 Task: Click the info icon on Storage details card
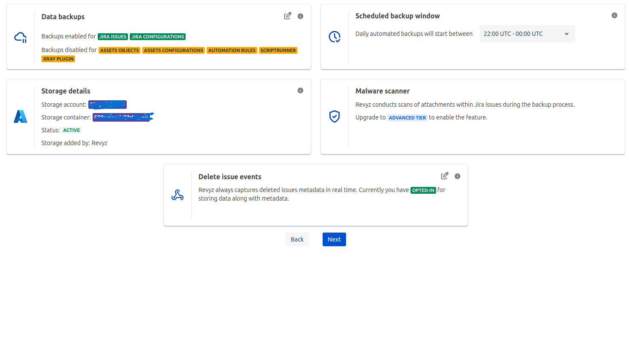pos(300,90)
